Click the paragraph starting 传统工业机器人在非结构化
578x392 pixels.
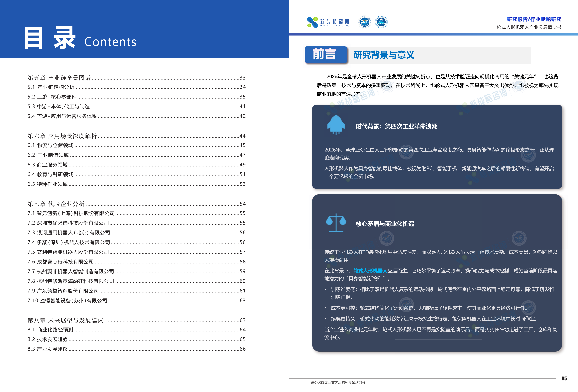point(441,256)
